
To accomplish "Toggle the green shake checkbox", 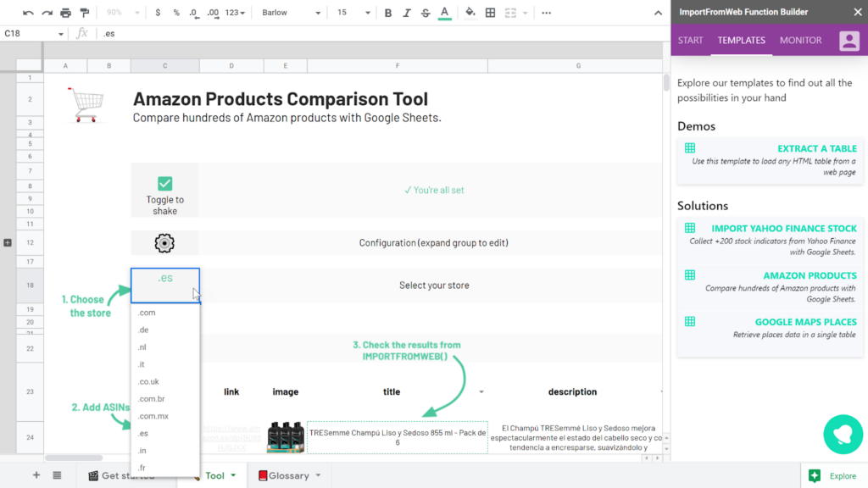I will pos(164,184).
